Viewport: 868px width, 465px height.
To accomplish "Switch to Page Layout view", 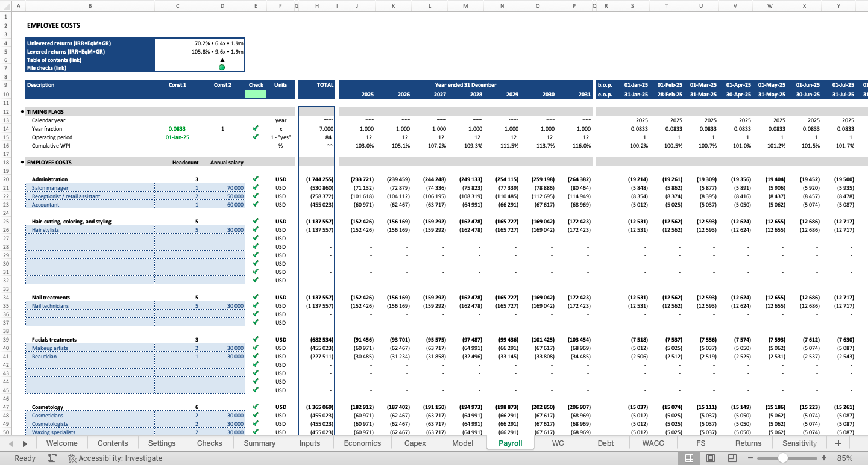I will pyautogui.click(x=711, y=458).
